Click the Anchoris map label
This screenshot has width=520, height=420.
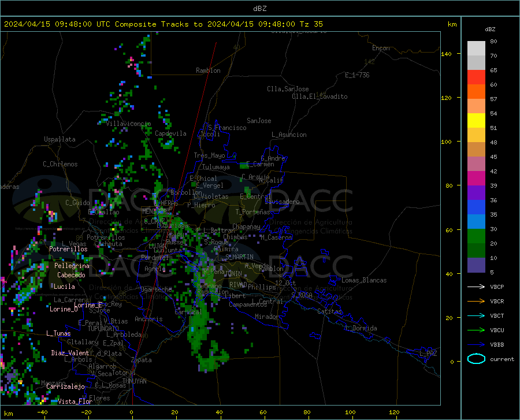point(148,319)
